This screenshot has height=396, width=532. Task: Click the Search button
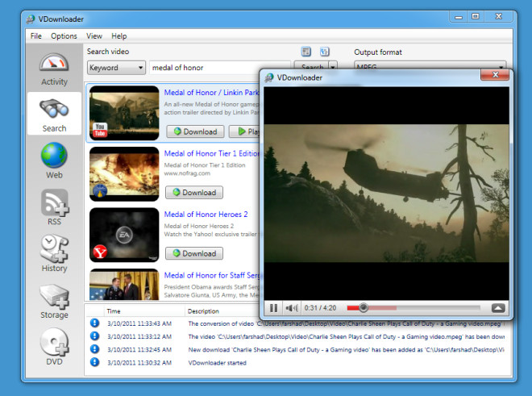click(x=311, y=65)
